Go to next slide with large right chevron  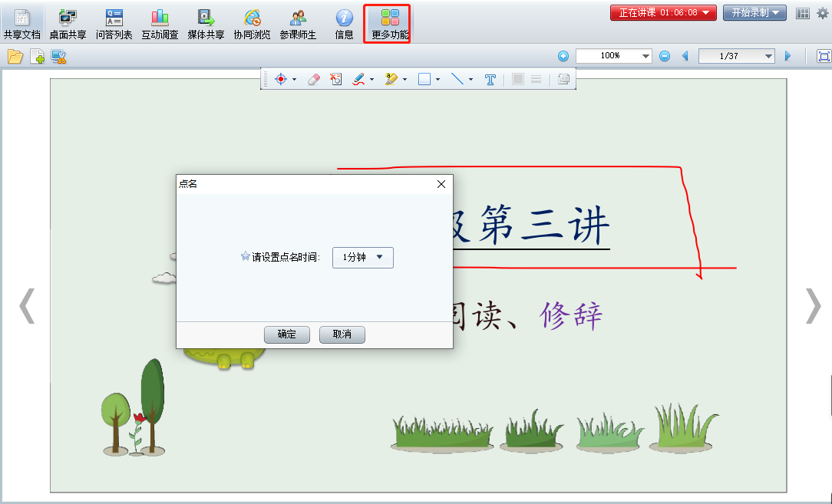click(x=814, y=305)
